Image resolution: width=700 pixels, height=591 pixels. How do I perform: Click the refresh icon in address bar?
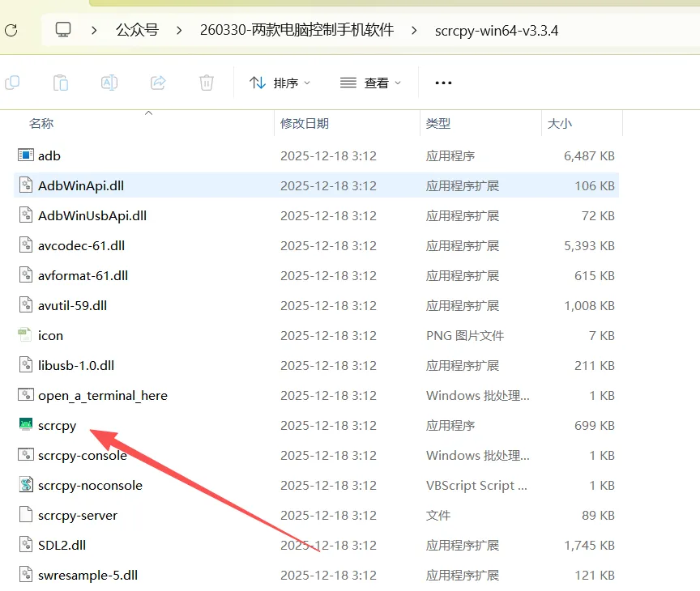click(x=11, y=30)
